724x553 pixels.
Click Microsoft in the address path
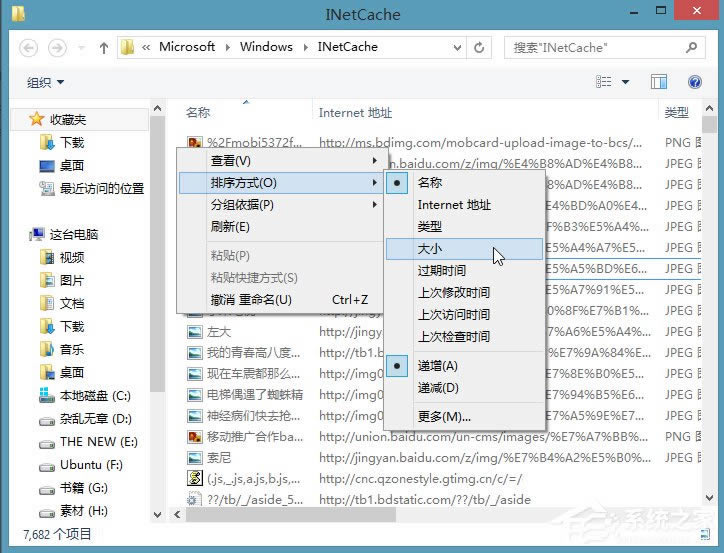[187, 47]
